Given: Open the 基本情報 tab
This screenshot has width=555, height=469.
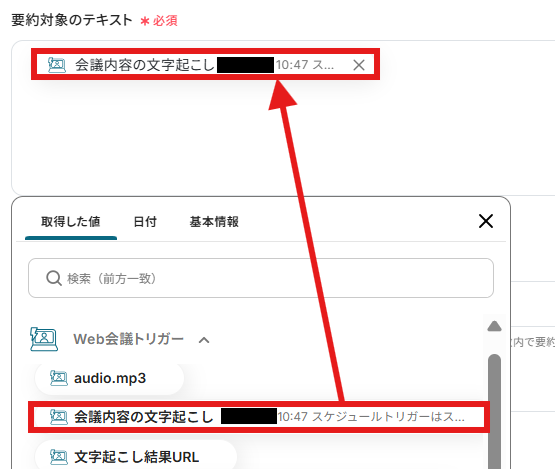Looking at the screenshot, I should pos(214,222).
